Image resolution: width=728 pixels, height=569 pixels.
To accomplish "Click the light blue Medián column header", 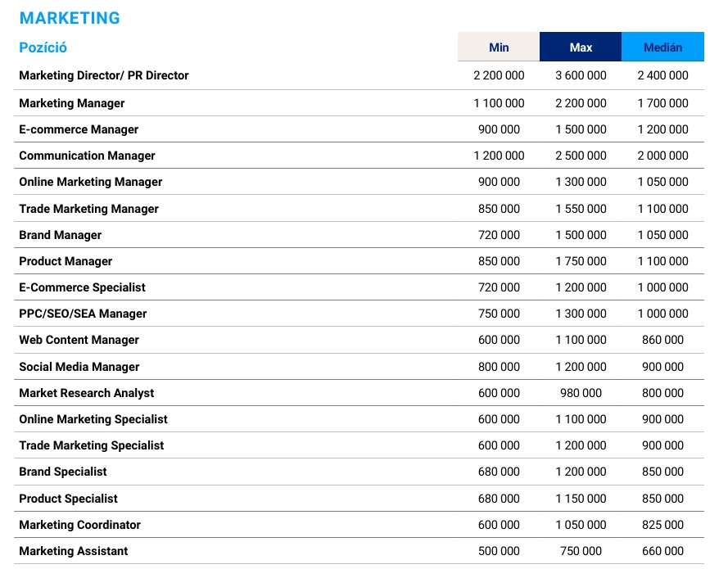I will [x=662, y=47].
